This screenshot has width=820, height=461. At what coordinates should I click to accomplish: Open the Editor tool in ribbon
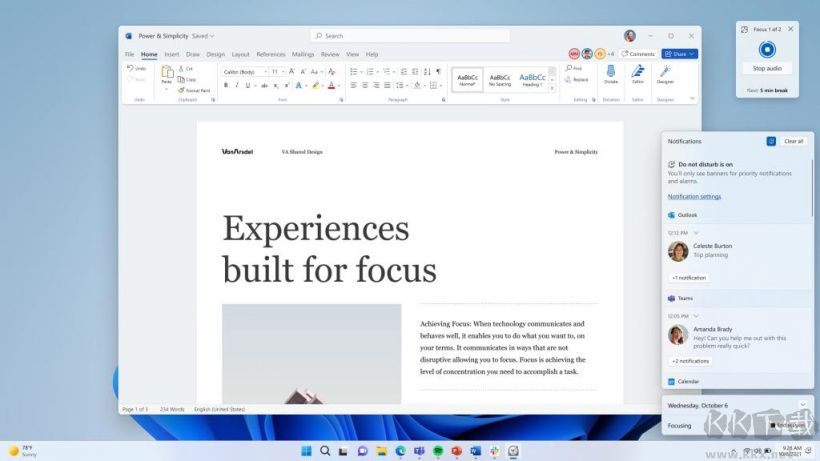pyautogui.click(x=638, y=73)
